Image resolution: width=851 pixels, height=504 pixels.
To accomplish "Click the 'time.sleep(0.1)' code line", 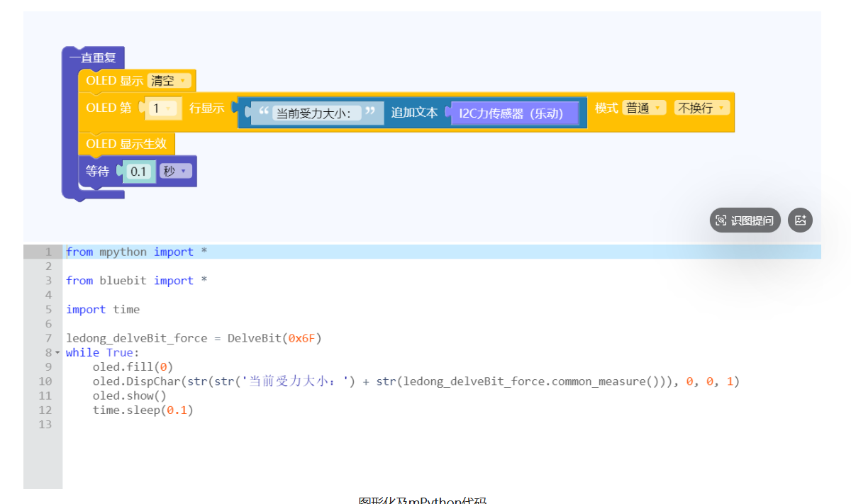I will point(143,410).
